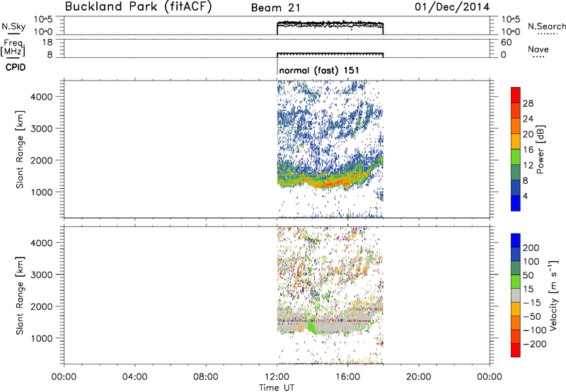Click the 08:00 time tick label
Viewport: 566px width, 392px height.
pos(206,377)
